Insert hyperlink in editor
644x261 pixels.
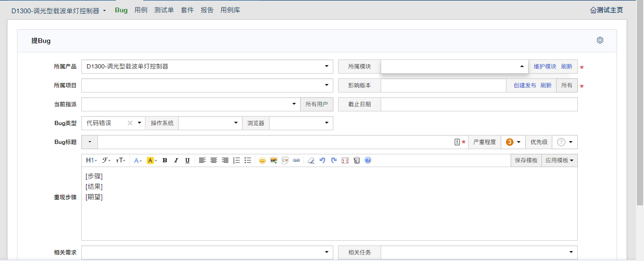click(296, 160)
